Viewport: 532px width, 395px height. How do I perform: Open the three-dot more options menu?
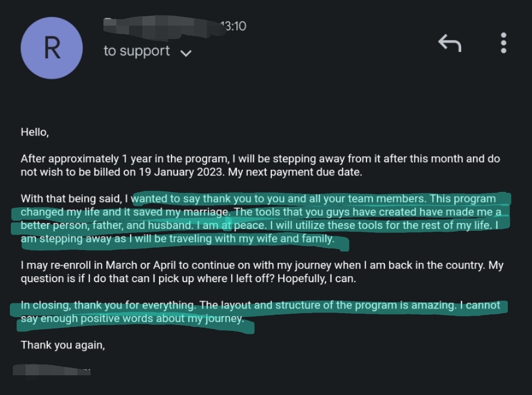click(503, 43)
